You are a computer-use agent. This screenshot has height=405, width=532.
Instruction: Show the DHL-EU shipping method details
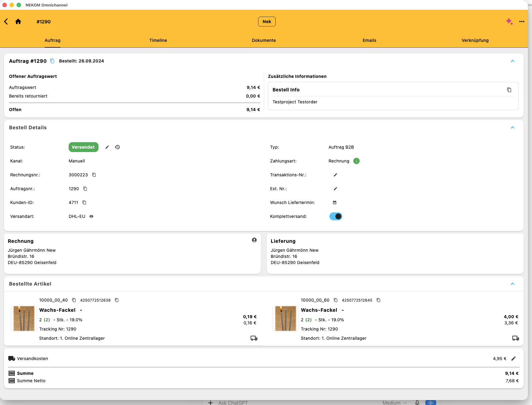[x=91, y=216]
